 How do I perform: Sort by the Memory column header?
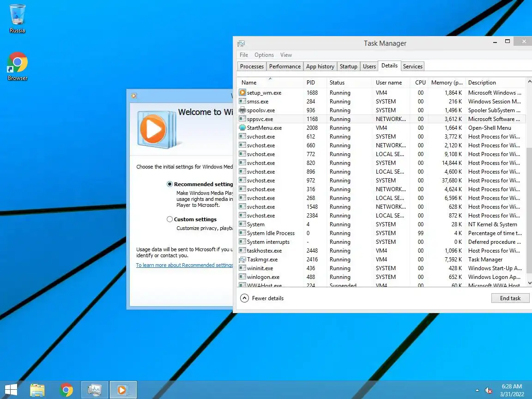(x=447, y=83)
